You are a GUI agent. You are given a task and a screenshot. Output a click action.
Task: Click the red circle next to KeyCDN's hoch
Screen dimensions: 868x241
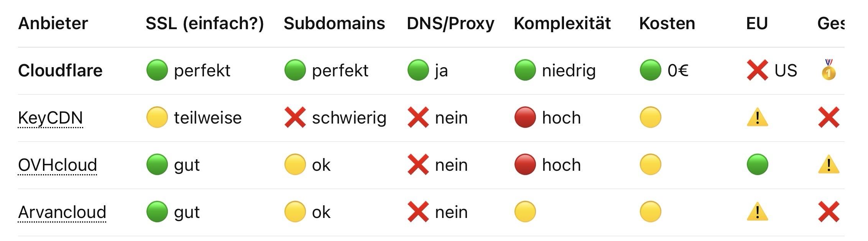(525, 117)
